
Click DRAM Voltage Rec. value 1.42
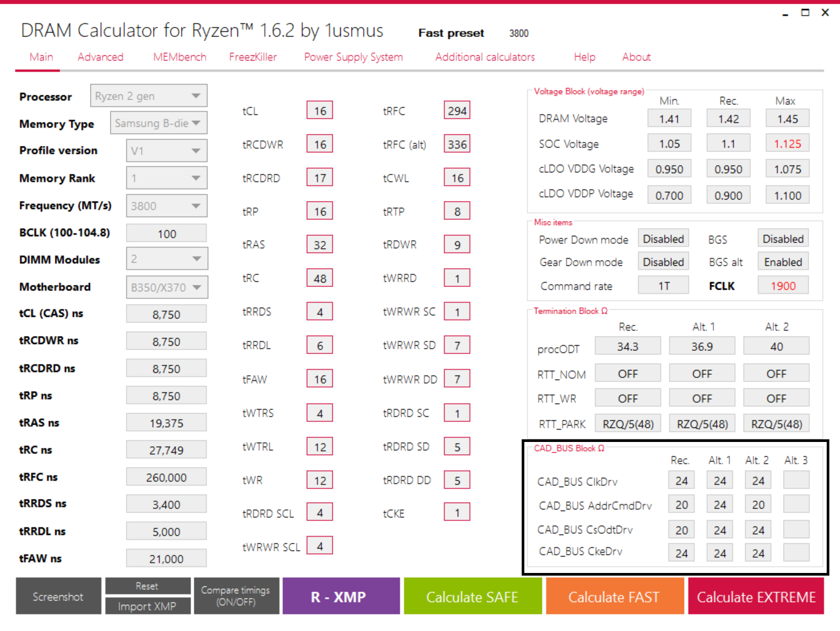pos(728,119)
